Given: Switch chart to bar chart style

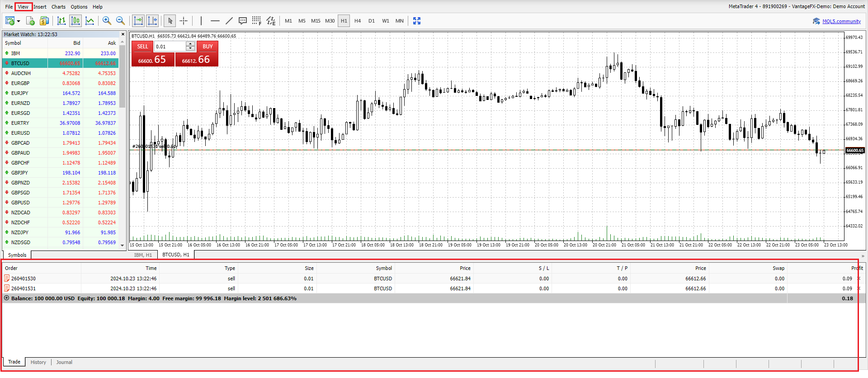Looking at the screenshot, I should point(61,21).
